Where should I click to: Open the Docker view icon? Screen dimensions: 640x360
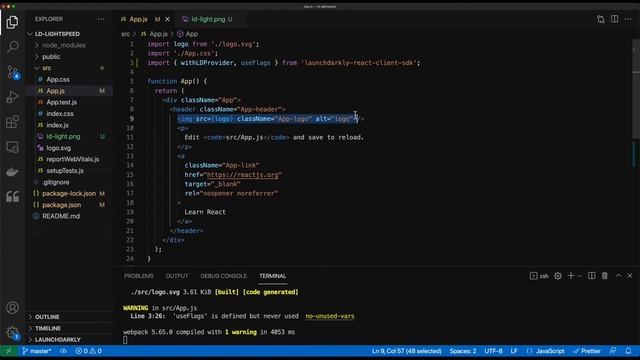coord(12,172)
